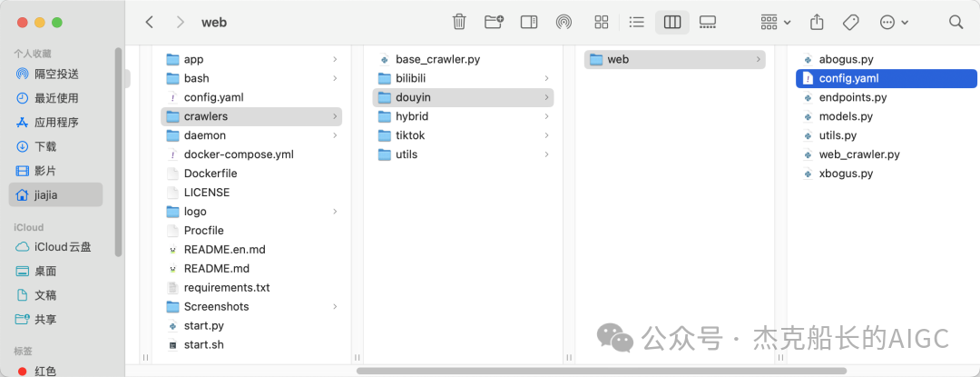This screenshot has height=377, width=980.
Task: Click the sidebar vertical scrollbar
Action: click(118, 153)
